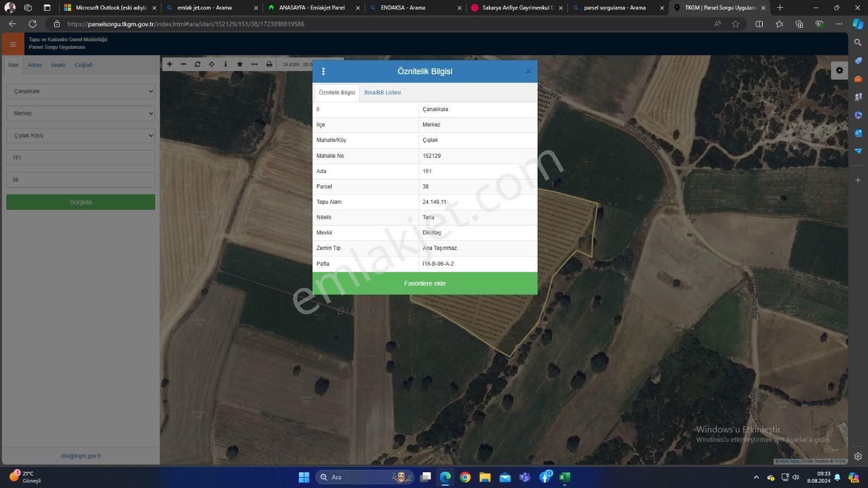This screenshot has height=488, width=868.
Task: Open the Edge sidebar search icon
Action: pyautogui.click(x=858, y=42)
